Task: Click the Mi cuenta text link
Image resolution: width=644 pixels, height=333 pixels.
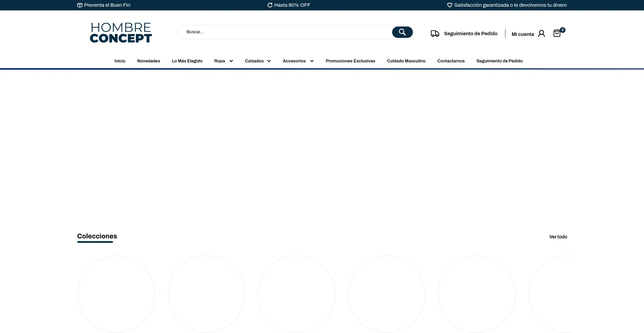Action: tap(522, 34)
